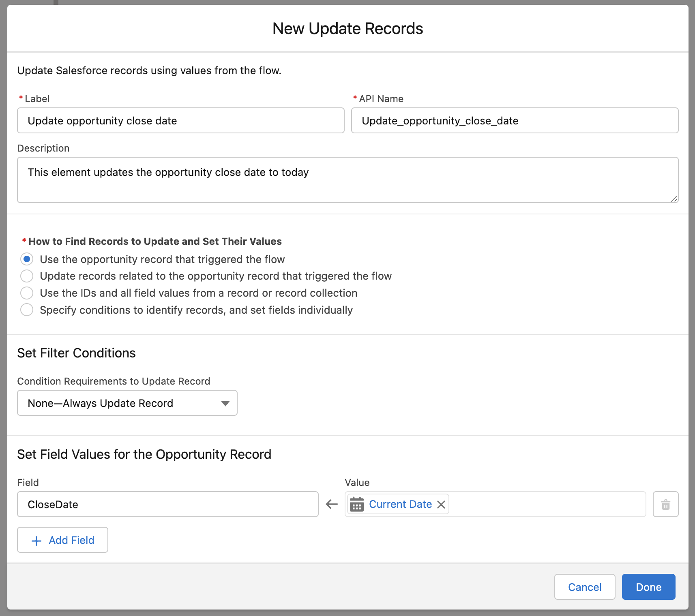Screen dimensions: 695x616
Task: Open Condition Requirements to Update Record dropdown
Action: tap(127, 403)
